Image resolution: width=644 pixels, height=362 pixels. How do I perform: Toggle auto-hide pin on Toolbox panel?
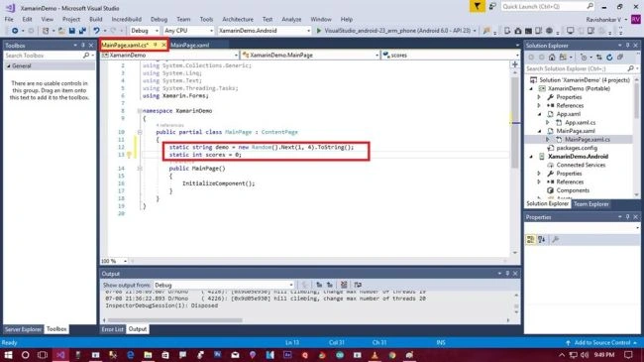tap(83, 46)
